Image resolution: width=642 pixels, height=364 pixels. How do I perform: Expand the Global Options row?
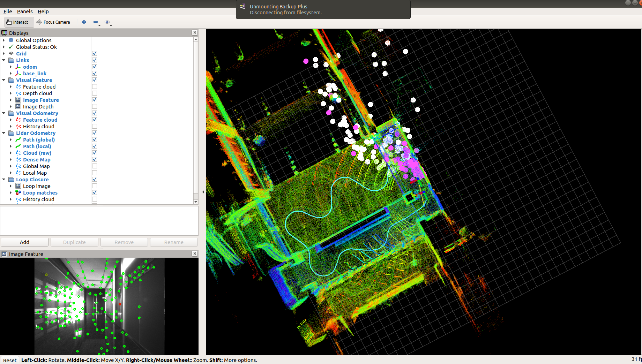click(3, 40)
